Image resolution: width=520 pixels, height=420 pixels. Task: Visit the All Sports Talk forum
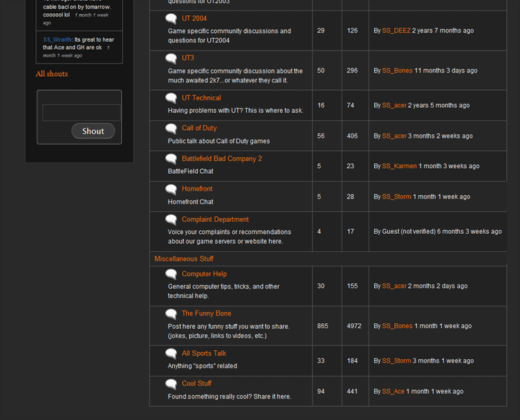[x=204, y=354]
